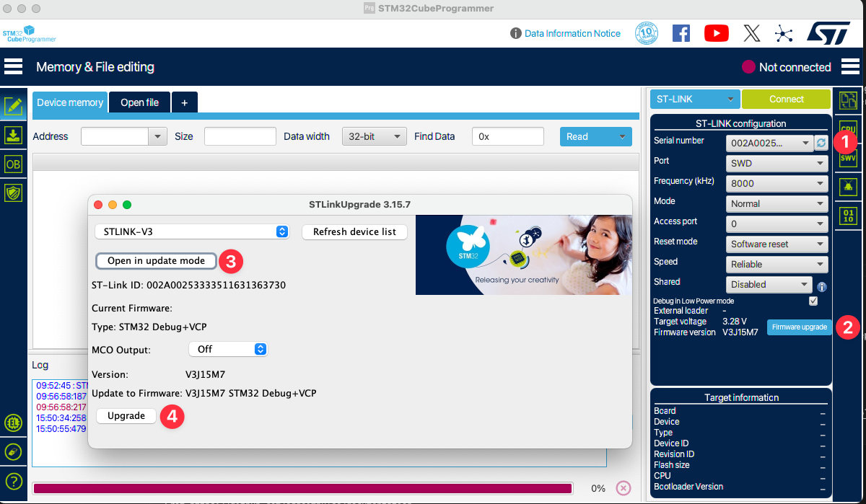Open the bug-shaped icon in right sidebar
Viewport: 866px width, 504px height.
click(848, 187)
